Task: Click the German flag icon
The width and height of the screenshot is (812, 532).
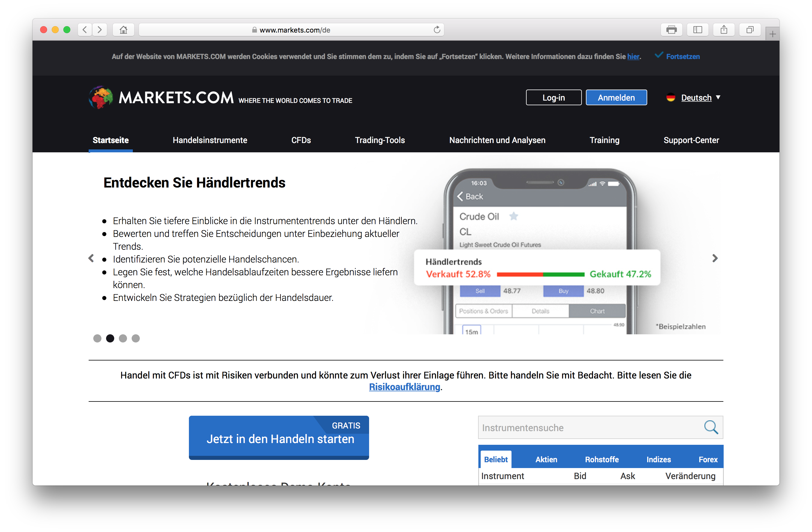Action: (x=670, y=98)
